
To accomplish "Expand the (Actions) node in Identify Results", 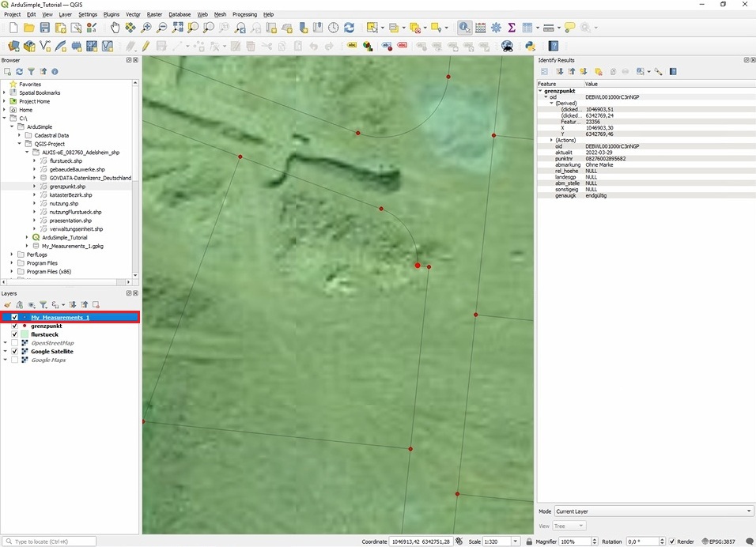I will [551, 140].
